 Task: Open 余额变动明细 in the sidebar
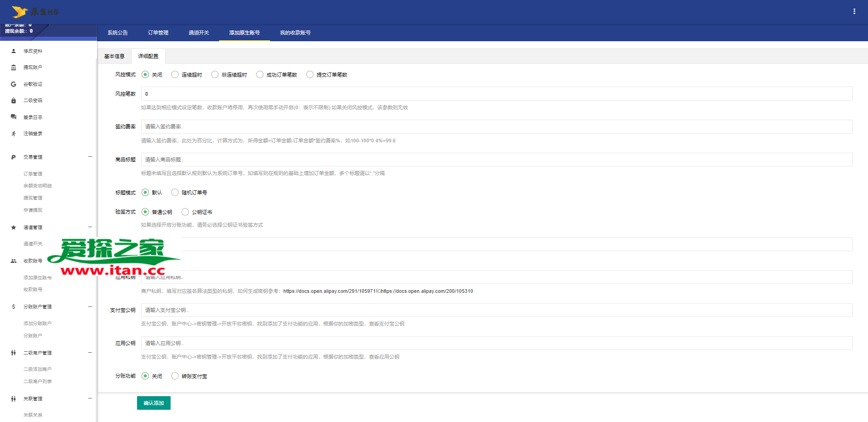click(x=38, y=186)
